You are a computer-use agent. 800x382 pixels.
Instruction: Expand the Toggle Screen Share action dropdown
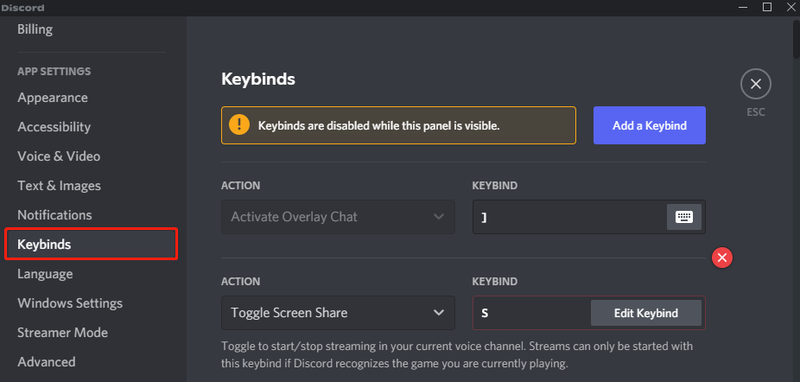click(338, 313)
